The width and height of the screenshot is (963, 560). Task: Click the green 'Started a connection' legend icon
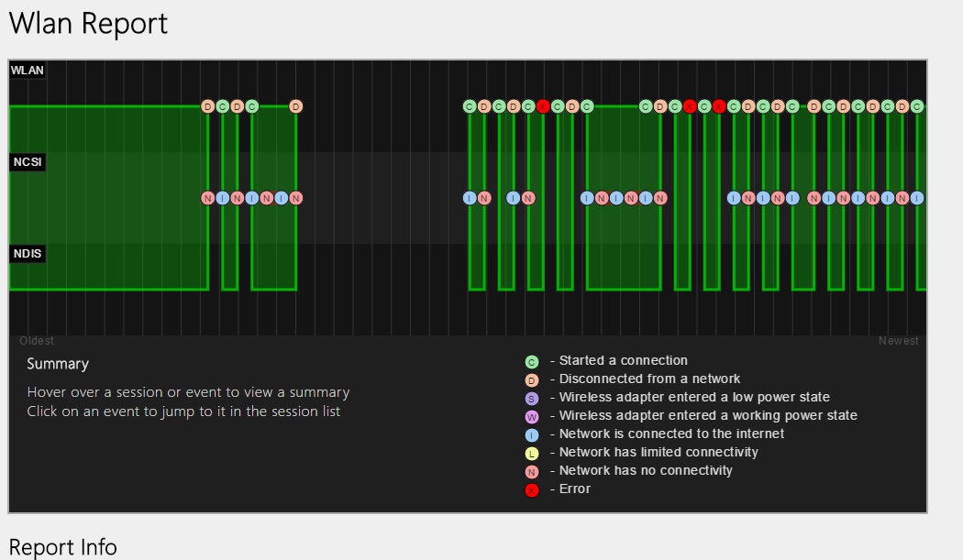click(532, 362)
